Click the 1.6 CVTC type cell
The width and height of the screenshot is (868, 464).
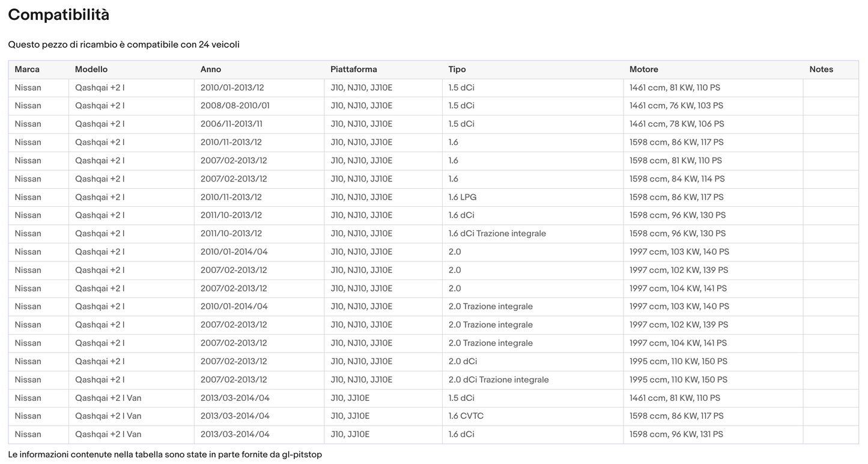[x=466, y=416]
